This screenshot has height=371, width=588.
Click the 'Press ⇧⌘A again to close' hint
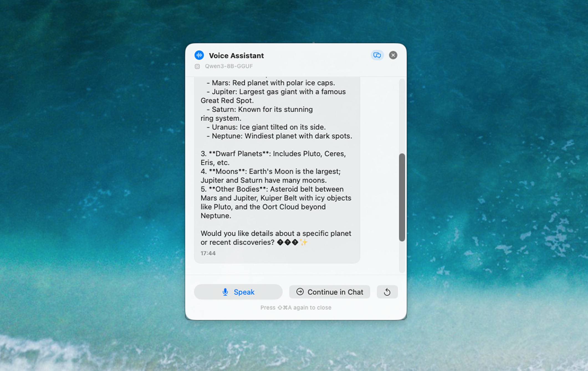[x=296, y=308]
